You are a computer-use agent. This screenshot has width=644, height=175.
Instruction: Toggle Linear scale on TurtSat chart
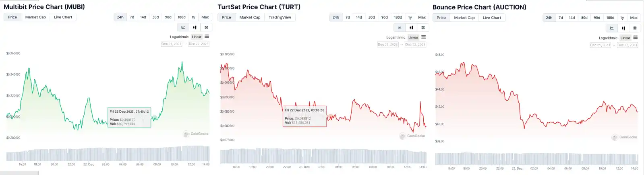coord(413,37)
